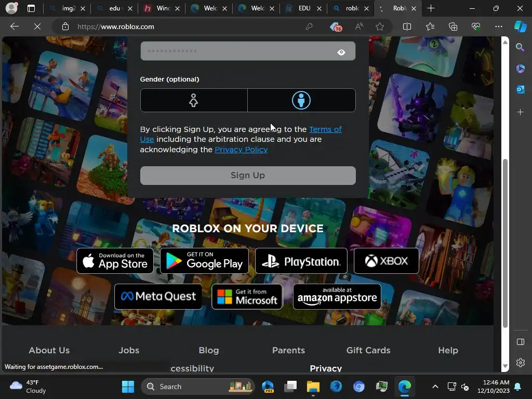The height and width of the screenshot is (399, 532).
Task: View site information lock icon
Action: coord(65,26)
